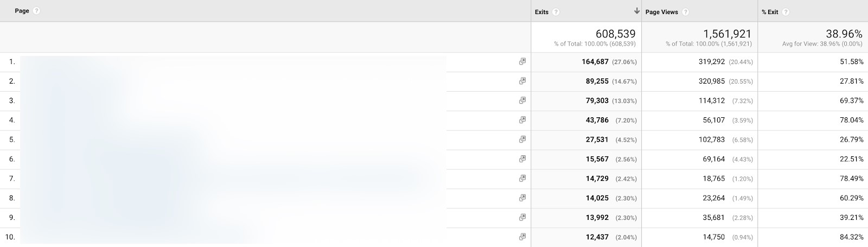Click the Exits help question mark
The image size is (868, 247).
click(x=556, y=12)
